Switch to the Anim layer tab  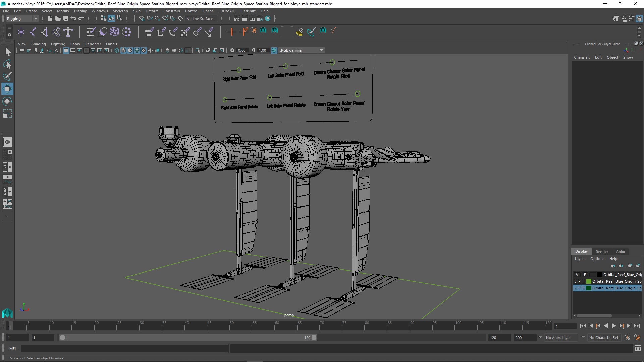coord(620,252)
